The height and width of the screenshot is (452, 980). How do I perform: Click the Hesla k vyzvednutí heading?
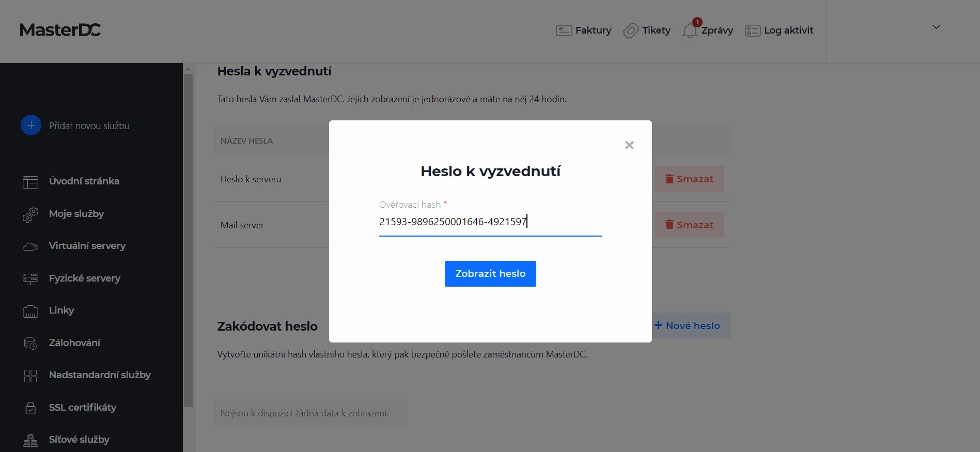click(274, 72)
